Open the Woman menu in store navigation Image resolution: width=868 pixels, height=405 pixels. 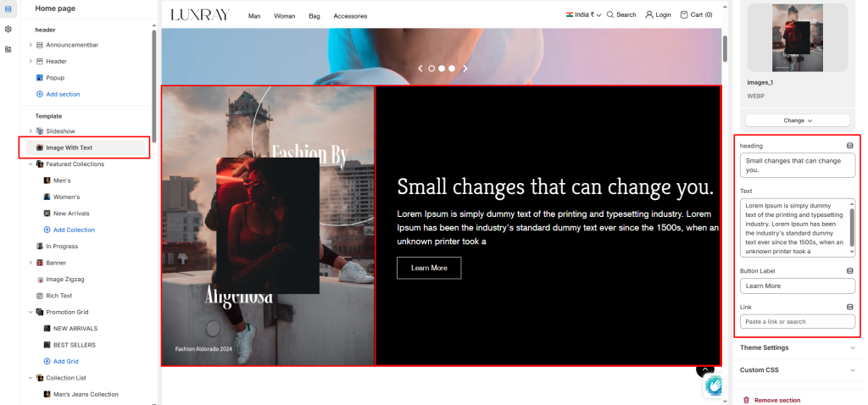click(x=285, y=16)
